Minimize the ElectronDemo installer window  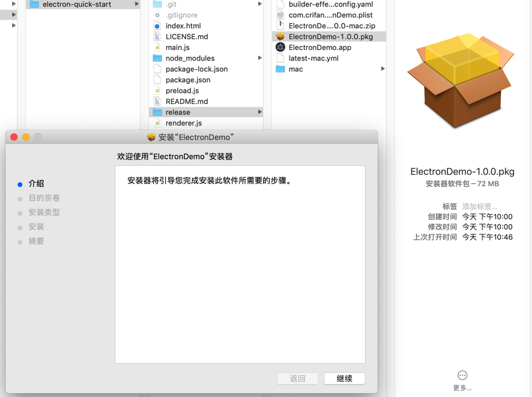pyautogui.click(x=26, y=137)
